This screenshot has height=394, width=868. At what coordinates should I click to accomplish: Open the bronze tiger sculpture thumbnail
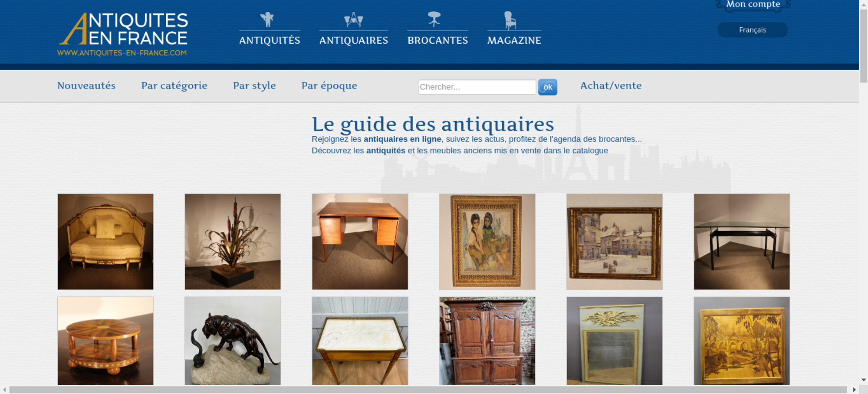click(233, 341)
